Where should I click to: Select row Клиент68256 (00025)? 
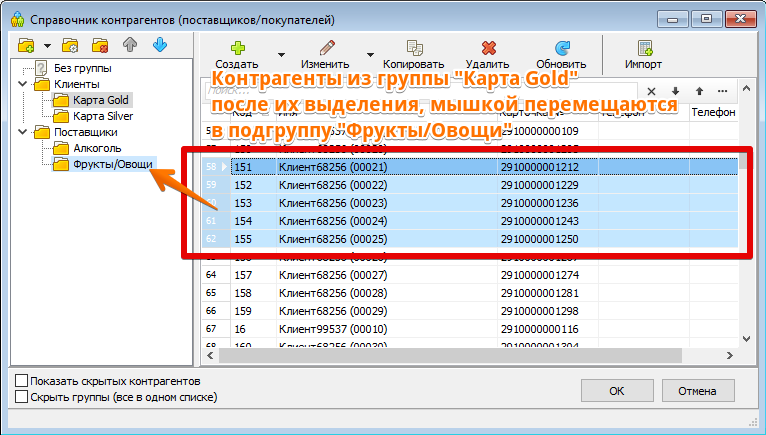click(x=470, y=239)
